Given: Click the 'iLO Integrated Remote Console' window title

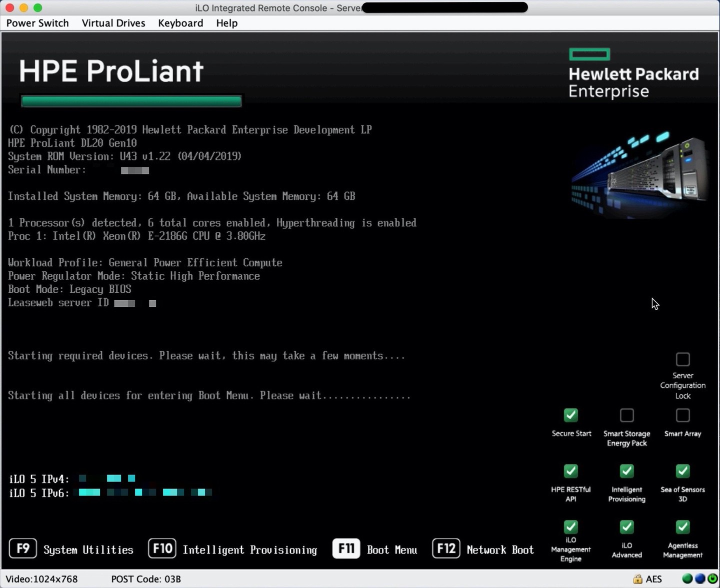Looking at the screenshot, I should (x=278, y=8).
